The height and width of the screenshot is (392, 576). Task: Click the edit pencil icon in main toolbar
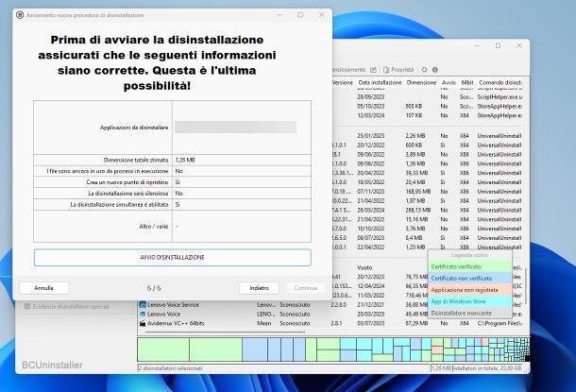[373, 70]
